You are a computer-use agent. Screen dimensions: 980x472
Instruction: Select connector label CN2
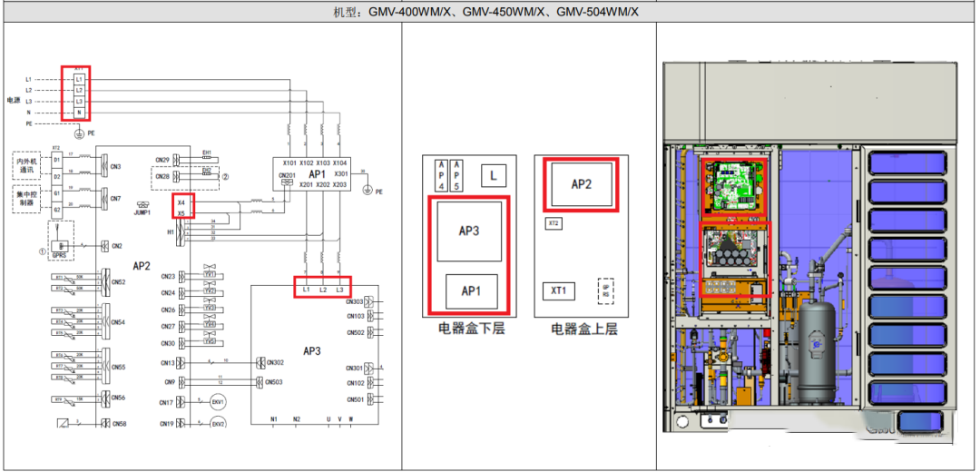pos(116,246)
